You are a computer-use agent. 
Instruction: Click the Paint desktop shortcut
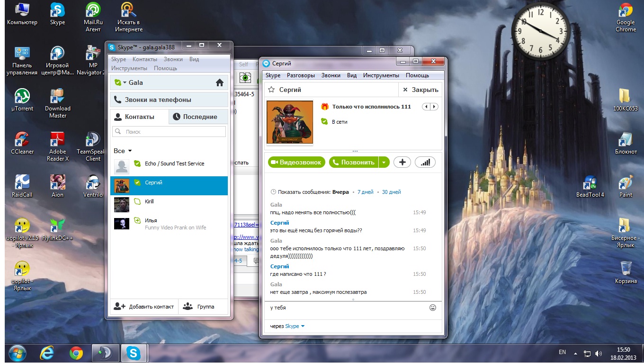coord(626,187)
